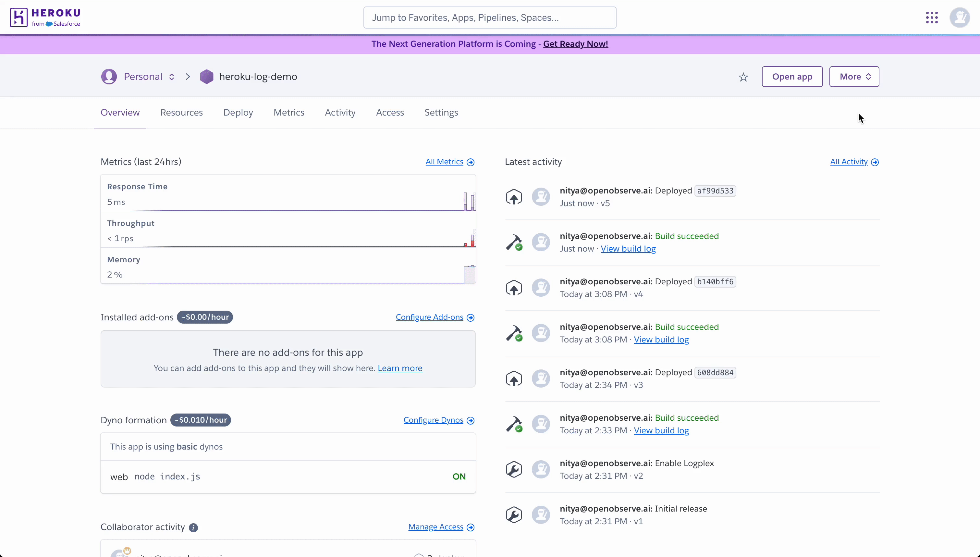
Task: Click the hexagon icon beside heroku-log-demo
Action: pos(206,76)
